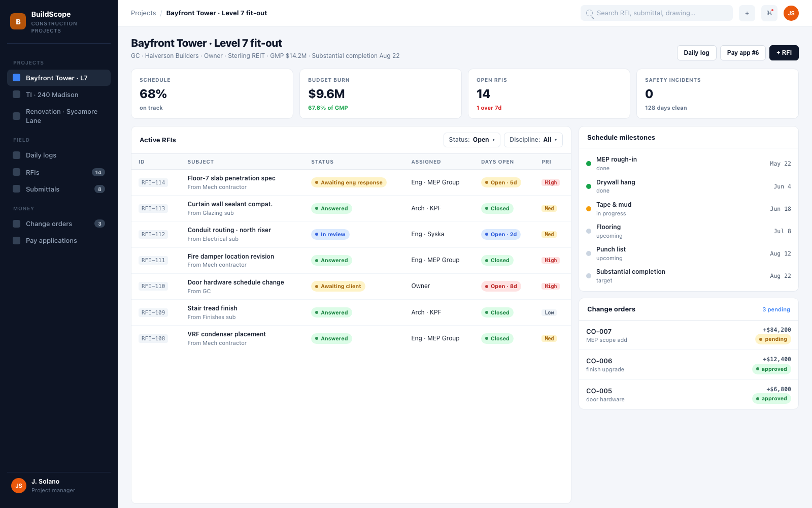Screen dimensions: 812x508
Task: Open the Status: Open filter dropdown
Action: [x=472, y=140]
